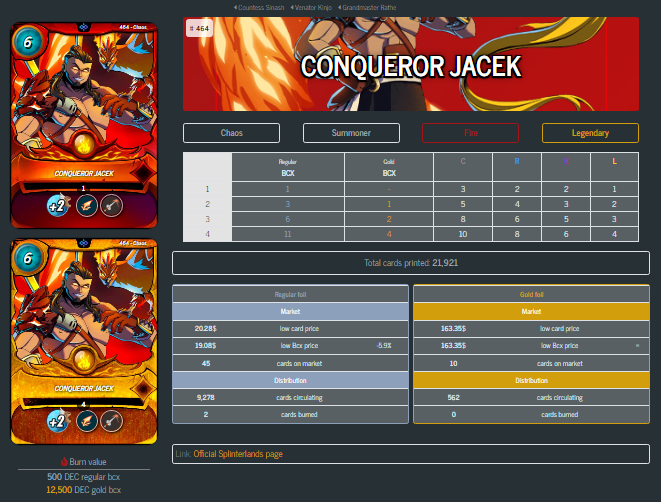The image size is (661, 502).
Task: Click the Gold foil Market header
Action: 532,311
